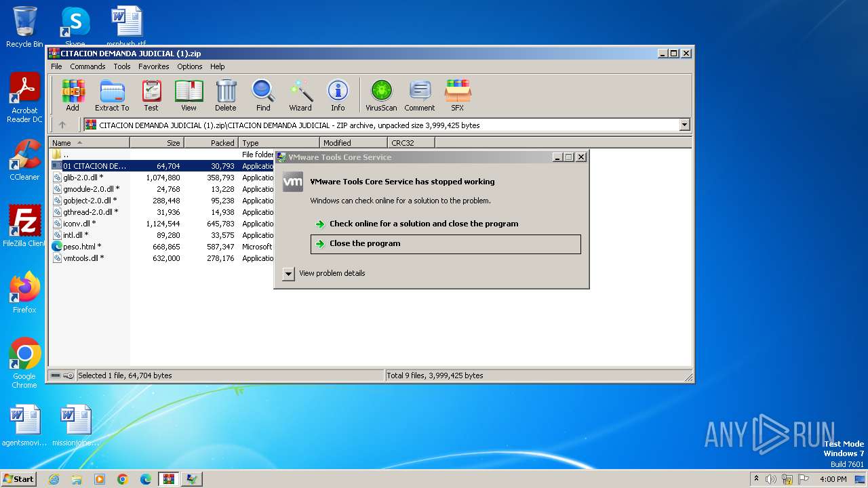Screen dimensions: 868x488
Task: Open FileZilla Client desktop shortcut
Action: point(24,226)
